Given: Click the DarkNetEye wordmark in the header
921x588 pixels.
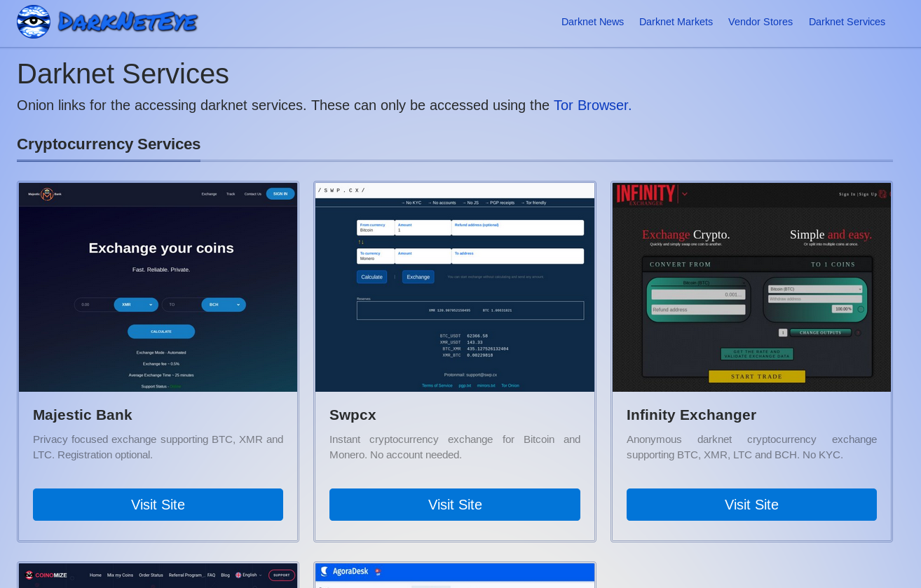Looking at the screenshot, I should [128, 22].
